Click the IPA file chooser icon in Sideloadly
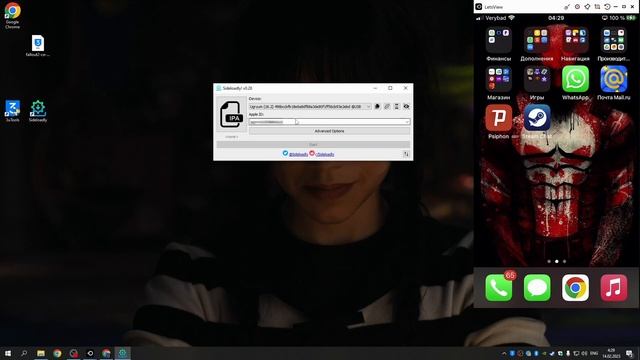The height and width of the screenshot is (360, 640). 231,114
